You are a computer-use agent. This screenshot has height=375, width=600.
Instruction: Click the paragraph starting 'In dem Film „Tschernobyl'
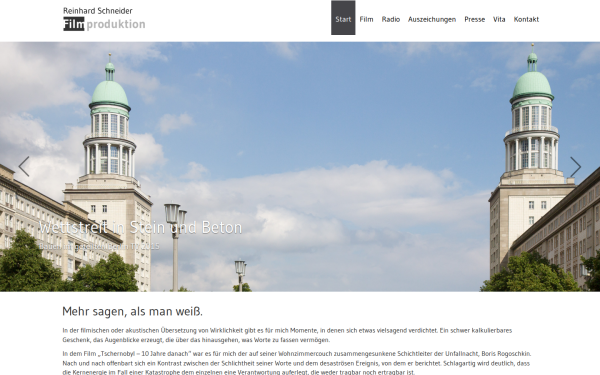click(297, 362)
